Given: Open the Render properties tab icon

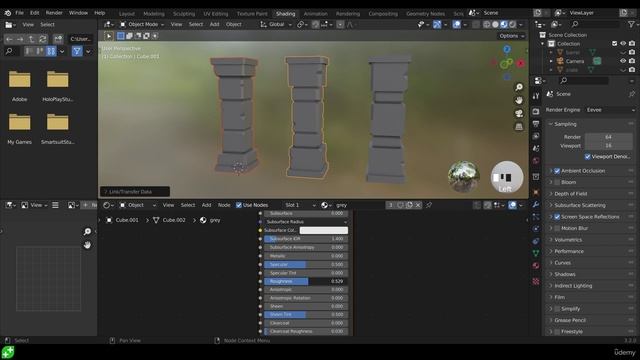Looking at the screenshot, I should [x=536, y=111].
